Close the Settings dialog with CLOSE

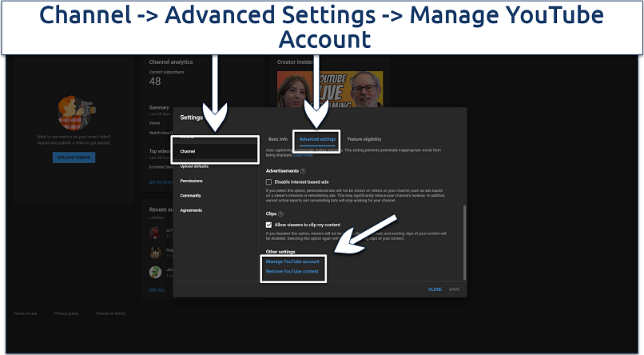435,289
